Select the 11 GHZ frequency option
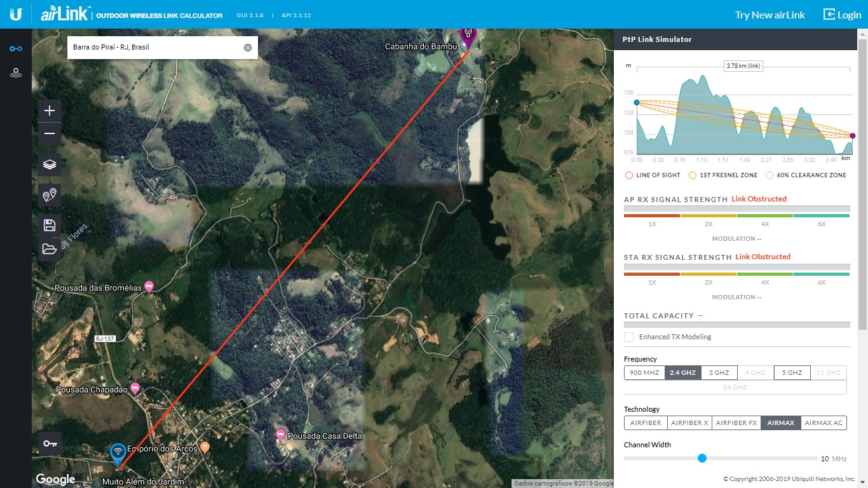The height and width of the screenshot is (488, 868). point(829,372)
